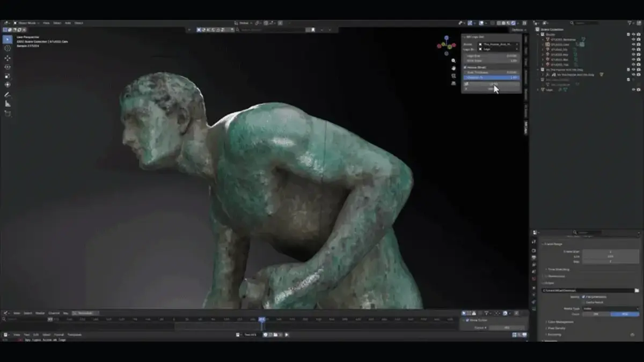Open the World properties tab icon
The image size is (644, 362).
coord(534,279)
